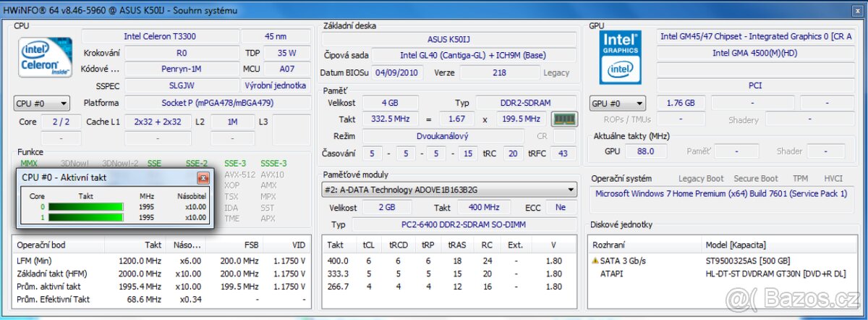Click the Legacy BIOS label
This screenshot has width=868, height=320.
coord(557,72)
